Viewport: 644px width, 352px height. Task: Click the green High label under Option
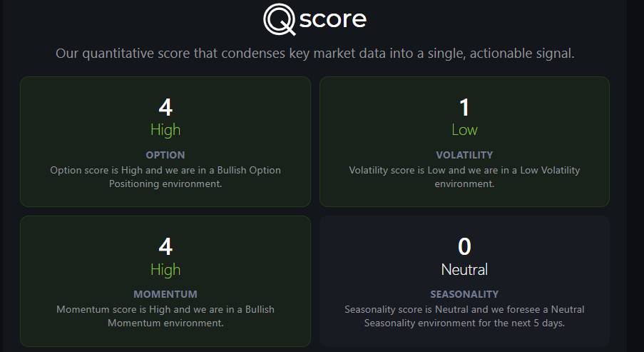165,130
